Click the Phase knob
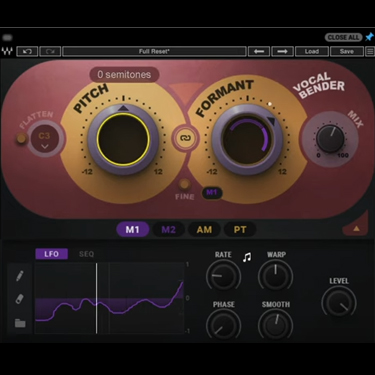Image resolution: width=375 pixels, height=375 pixels. [x=223, y=326]
